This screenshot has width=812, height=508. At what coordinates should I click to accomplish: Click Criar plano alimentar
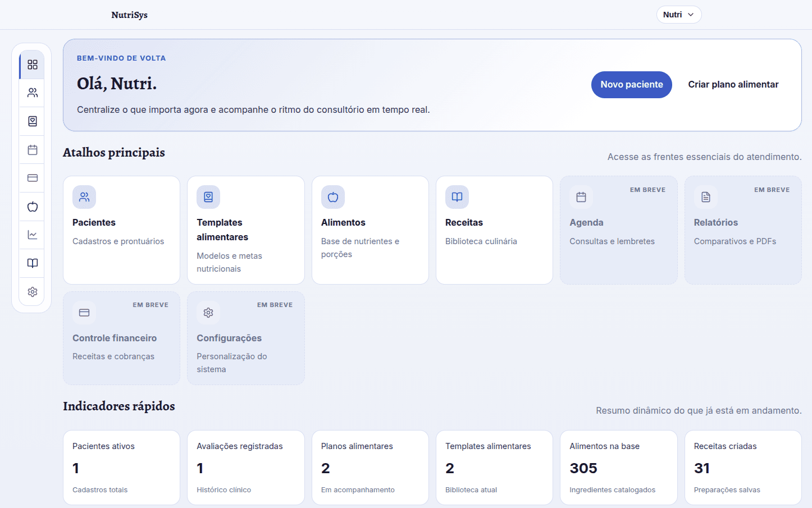point(733,84)
